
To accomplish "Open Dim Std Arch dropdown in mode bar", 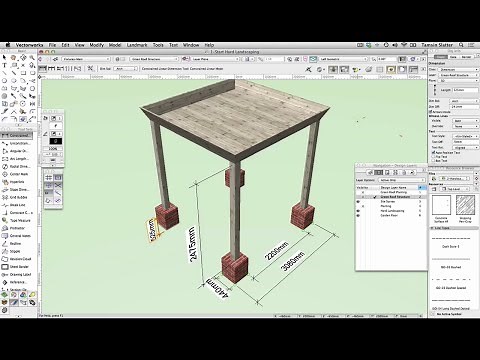I will click(x=125, y=69).
